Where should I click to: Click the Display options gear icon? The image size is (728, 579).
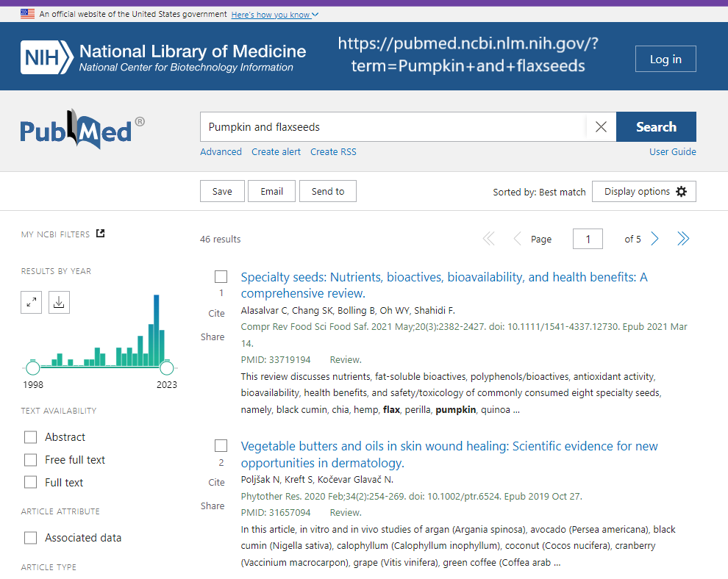pos(681,192)
